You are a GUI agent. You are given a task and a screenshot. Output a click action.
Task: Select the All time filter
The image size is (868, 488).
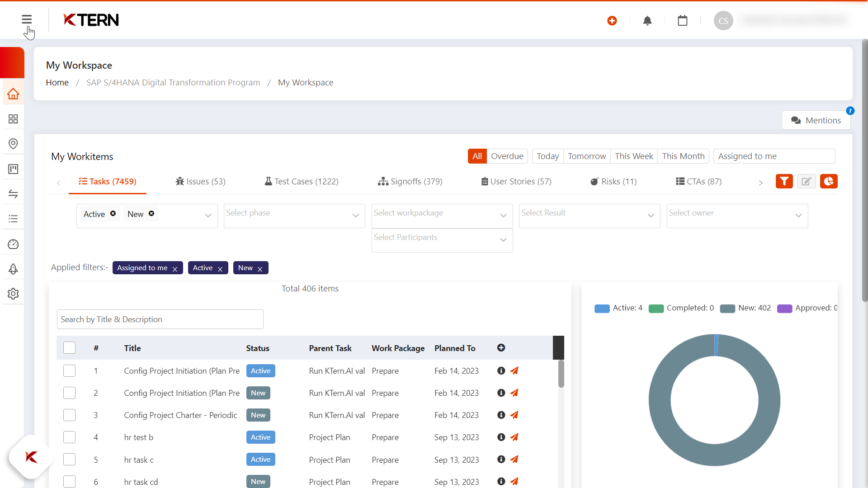point(477,156)
